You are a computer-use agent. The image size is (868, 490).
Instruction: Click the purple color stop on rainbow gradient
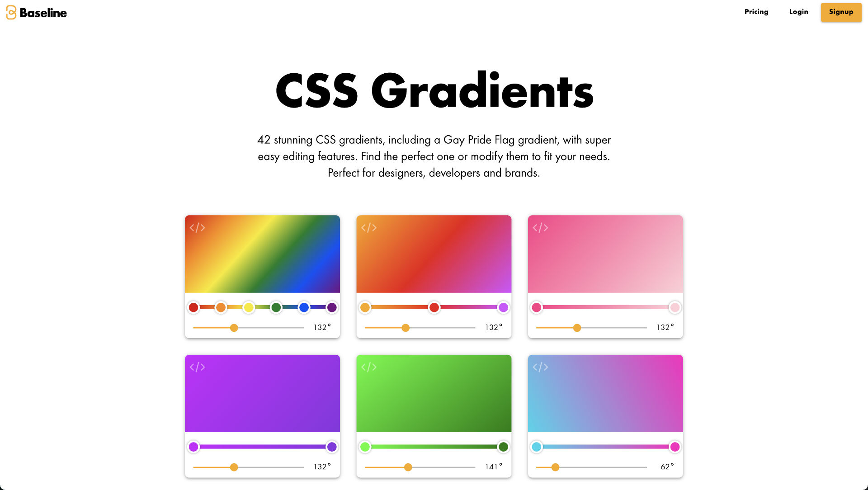tap(332, 307)
